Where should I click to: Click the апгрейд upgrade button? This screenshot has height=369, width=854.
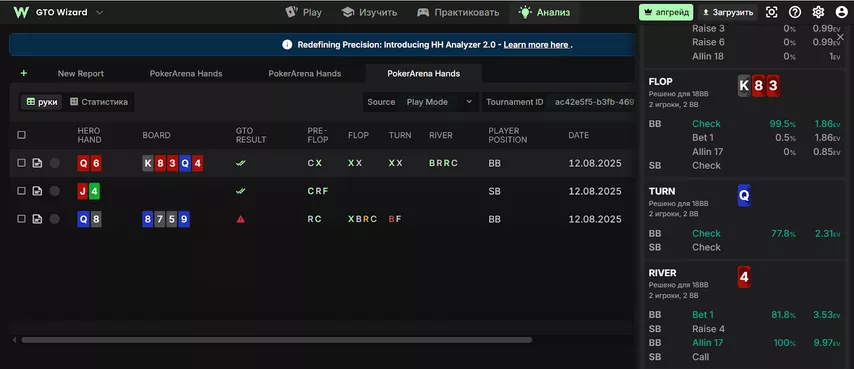pyautogui.click(x=666, y=12)
